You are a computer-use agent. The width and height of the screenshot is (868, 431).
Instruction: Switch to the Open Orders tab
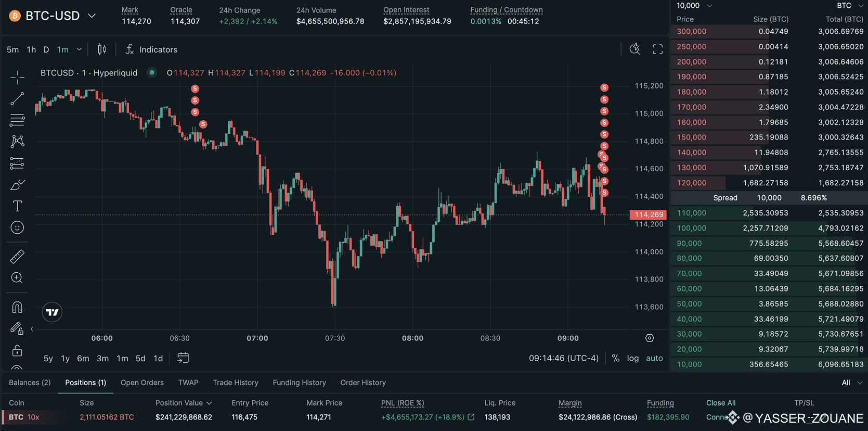pos(142,383)
